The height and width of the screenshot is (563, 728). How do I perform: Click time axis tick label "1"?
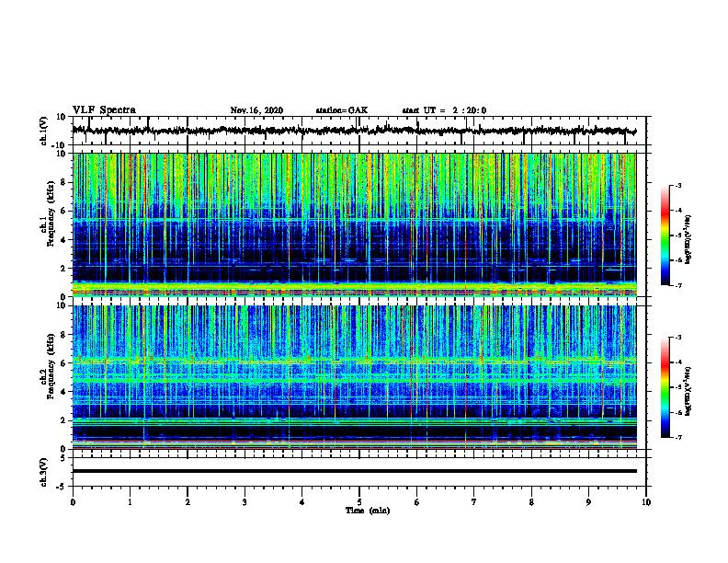(130, 502)
